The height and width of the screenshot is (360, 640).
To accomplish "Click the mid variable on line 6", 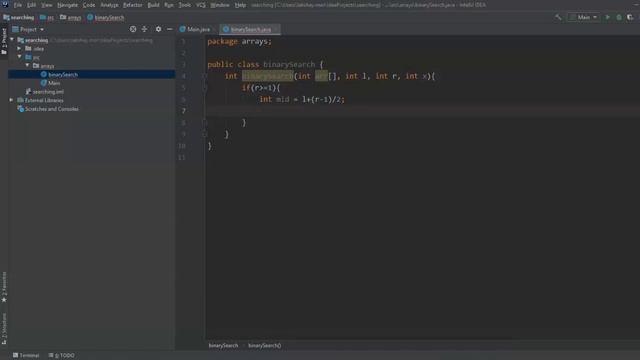I will click(x=282, y=99).
